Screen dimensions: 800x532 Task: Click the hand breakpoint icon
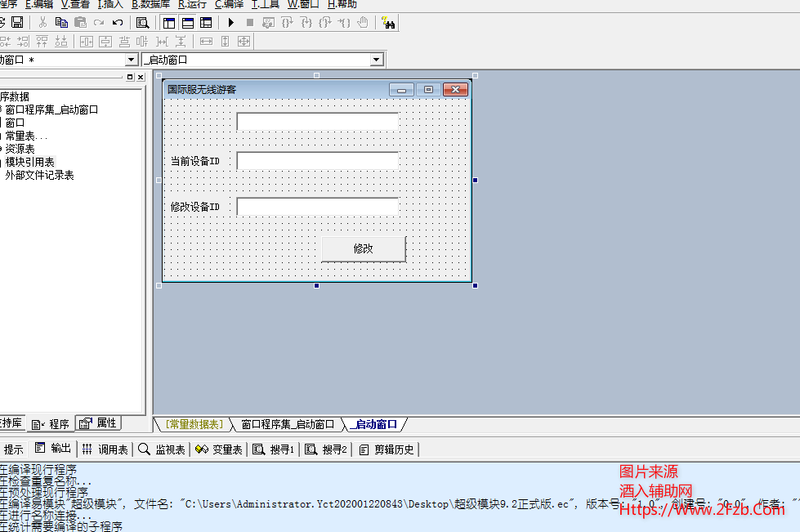363,23
